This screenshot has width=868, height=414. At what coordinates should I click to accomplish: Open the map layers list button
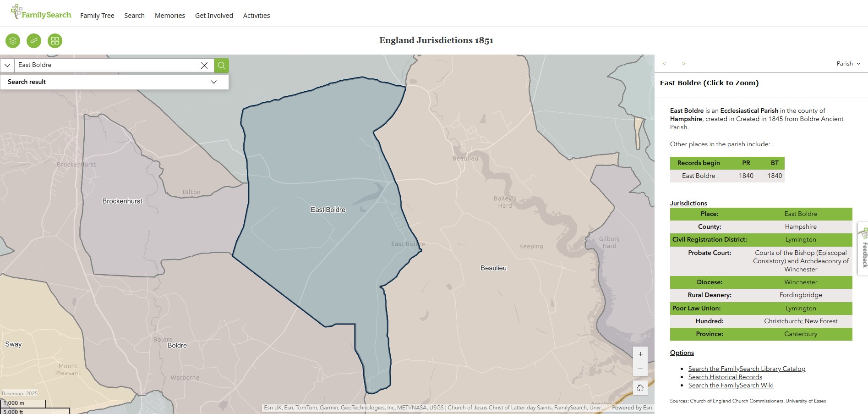[13, 41]
